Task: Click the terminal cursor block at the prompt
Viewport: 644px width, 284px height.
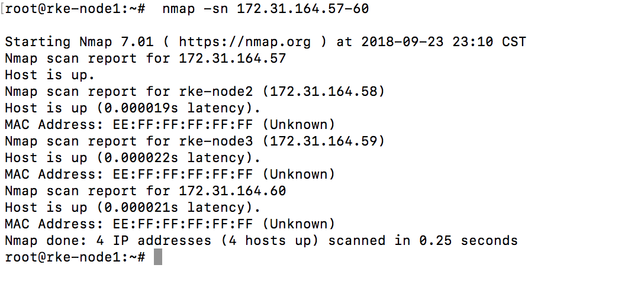Action: [x=157, y=257]
